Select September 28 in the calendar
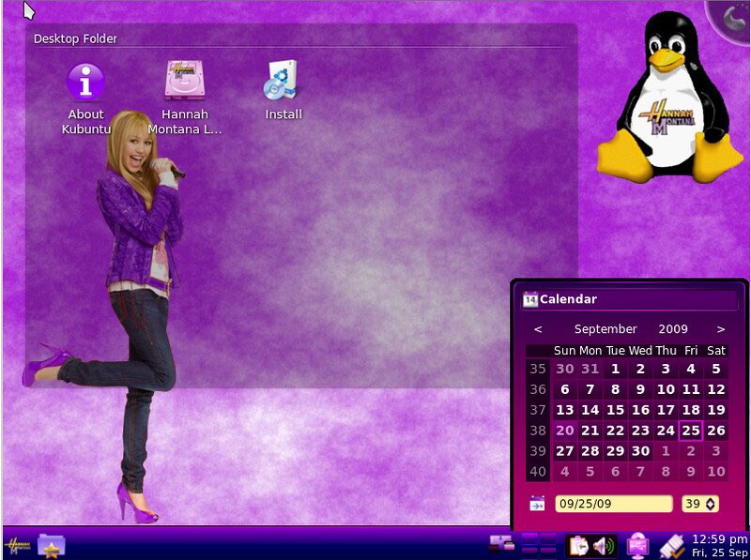The image size is (751, 560). point(590,451)
